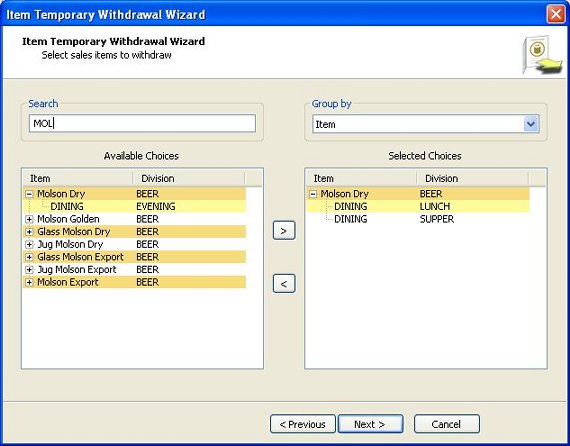This screenshot has height=446, width=570.
Task: Expand the Molson Export item
Action: click(x=29, y=282)
